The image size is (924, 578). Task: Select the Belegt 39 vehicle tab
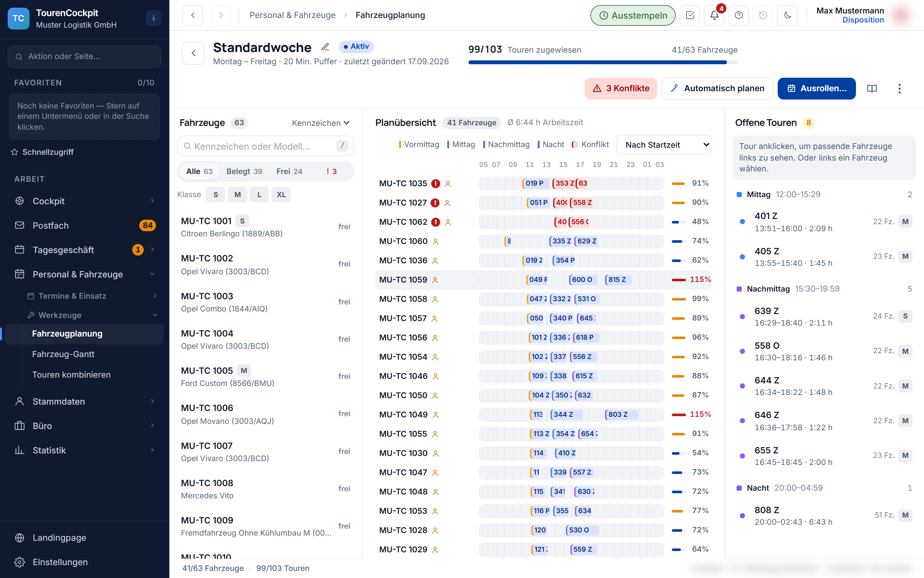pyautogui.click(x=244, y=172)
